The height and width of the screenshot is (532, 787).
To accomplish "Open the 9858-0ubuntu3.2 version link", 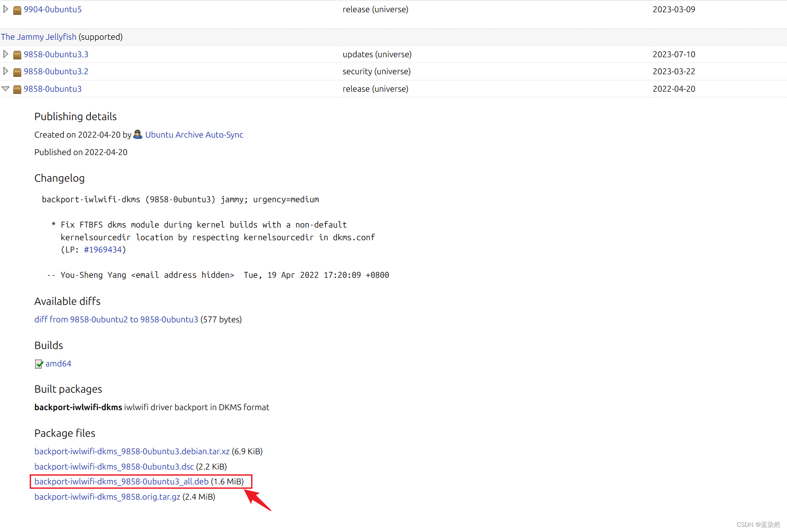I will coord(56,71).
